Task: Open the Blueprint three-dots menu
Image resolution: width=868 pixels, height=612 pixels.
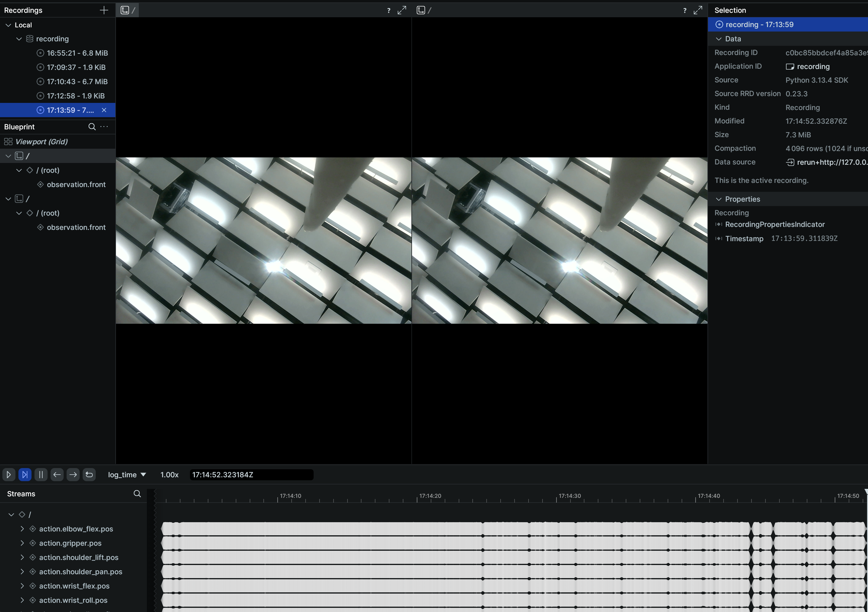Action: (104, 127)
